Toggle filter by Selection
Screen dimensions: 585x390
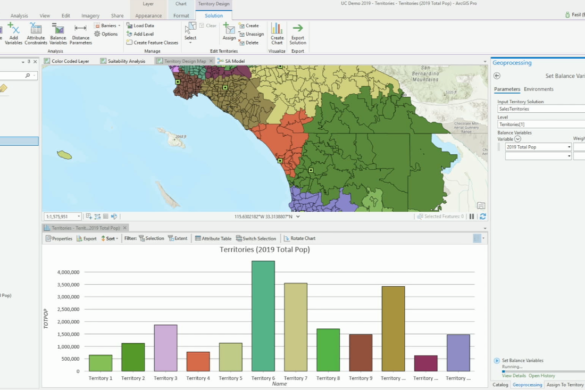[x=151, y=238]
